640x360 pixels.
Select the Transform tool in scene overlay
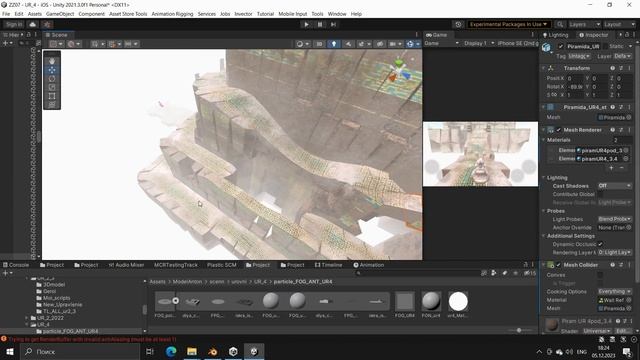pos(52,105)
